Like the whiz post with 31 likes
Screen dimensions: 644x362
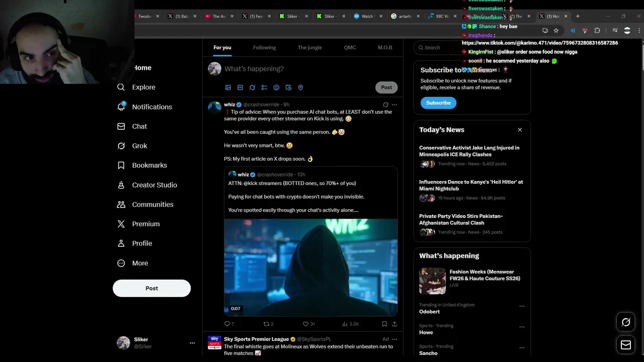[308, 324]
